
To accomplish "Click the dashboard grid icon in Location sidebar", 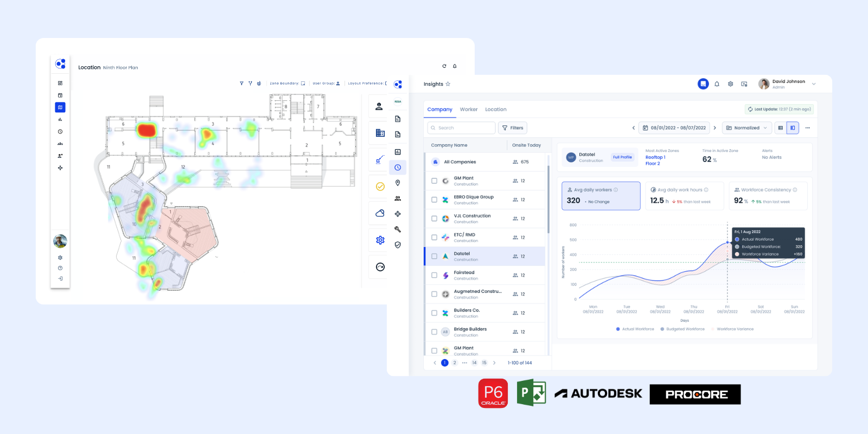I will pos(60,83).
